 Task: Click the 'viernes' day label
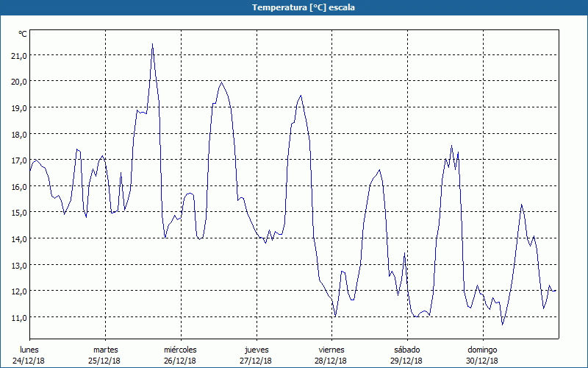pos(331,350)
